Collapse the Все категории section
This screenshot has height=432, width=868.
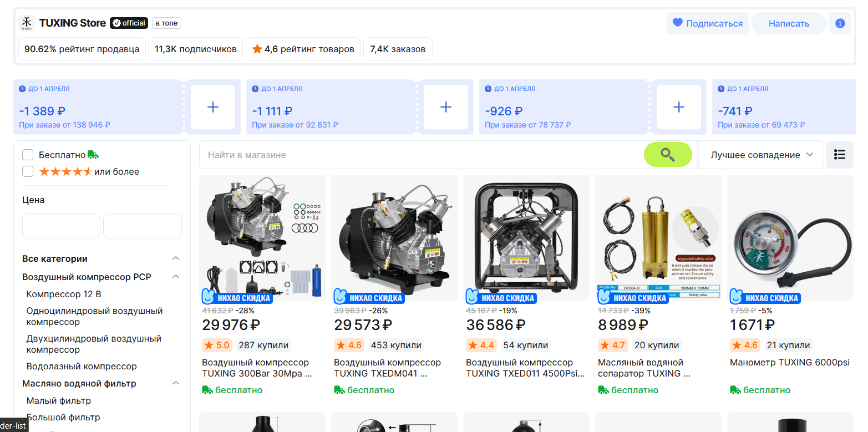(176, 258)
